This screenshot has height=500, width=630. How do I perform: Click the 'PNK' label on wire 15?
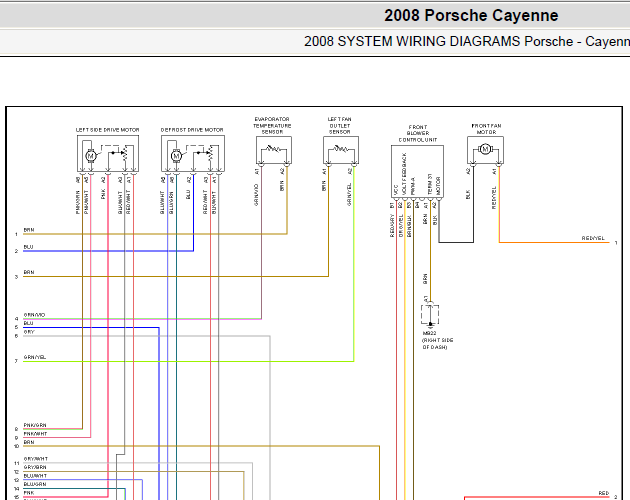(x=29, y=492)
